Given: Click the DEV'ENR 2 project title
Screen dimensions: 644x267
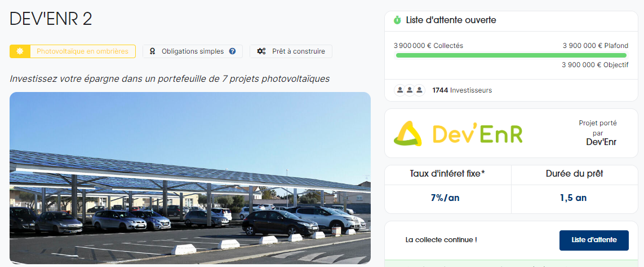Looking at the screenshot, I should coord(51,19).
